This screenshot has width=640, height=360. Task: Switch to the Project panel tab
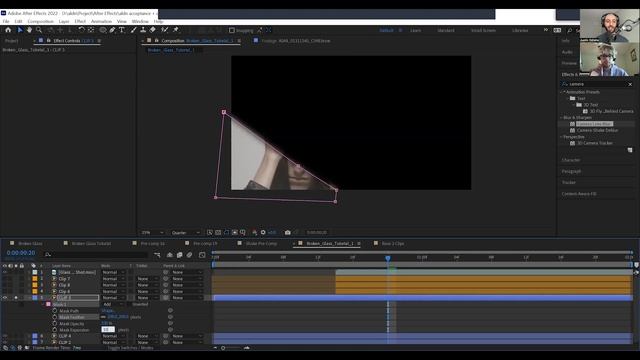pyautogui.click(x=11, y=41)
